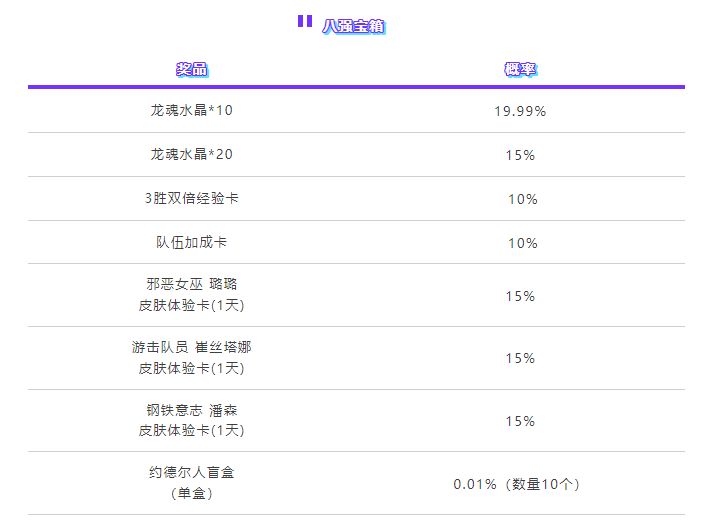
Task: Click the 0.01%（数量10个）probability text
Action: tap(517, 484)
